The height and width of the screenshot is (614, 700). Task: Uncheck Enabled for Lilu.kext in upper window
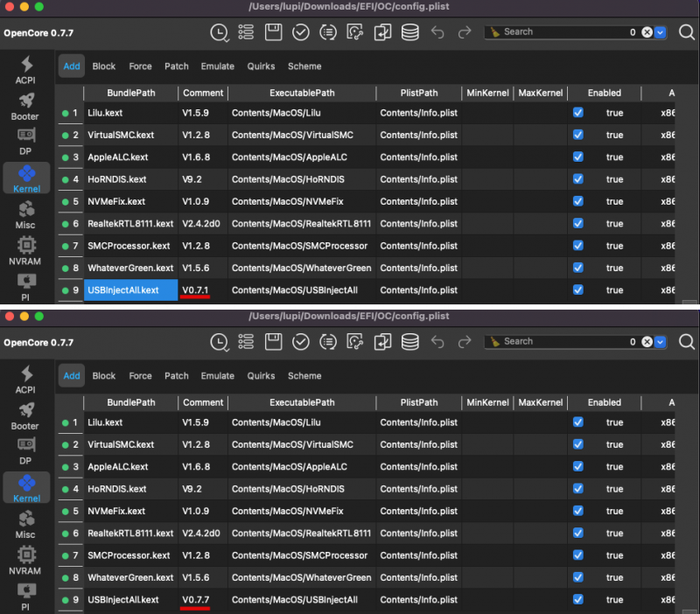(x=577, y=113)
